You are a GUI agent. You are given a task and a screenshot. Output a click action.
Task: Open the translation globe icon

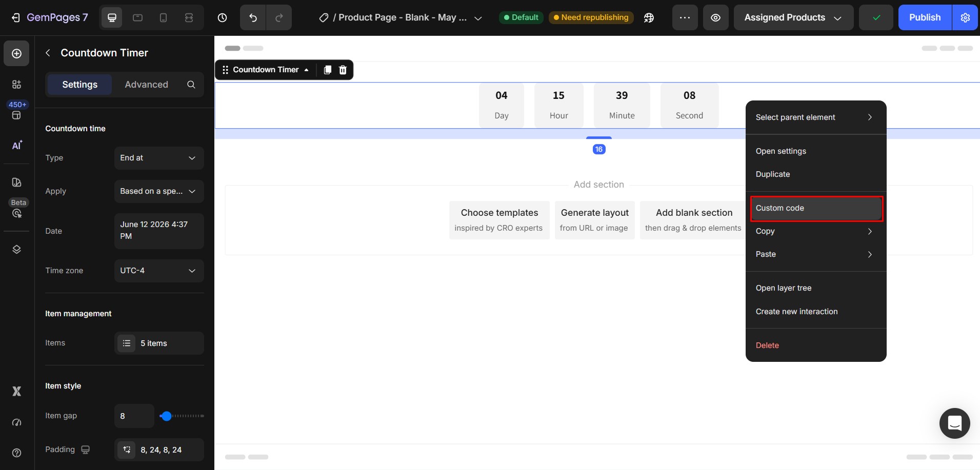[x=649, y=17]
